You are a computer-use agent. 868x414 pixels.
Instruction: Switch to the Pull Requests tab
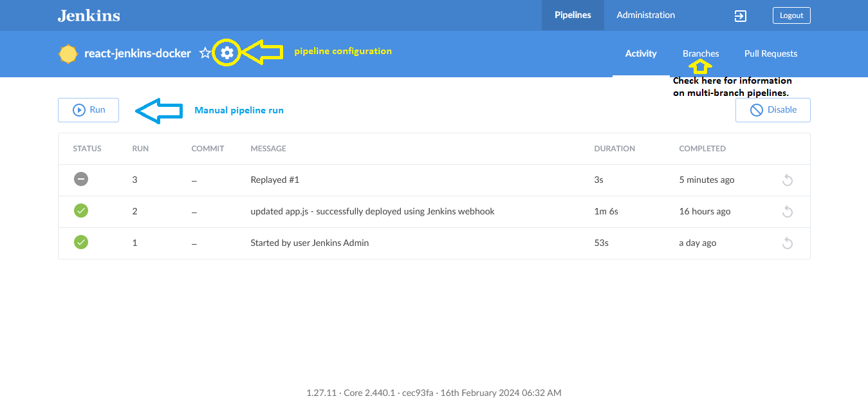click(771, 54)
